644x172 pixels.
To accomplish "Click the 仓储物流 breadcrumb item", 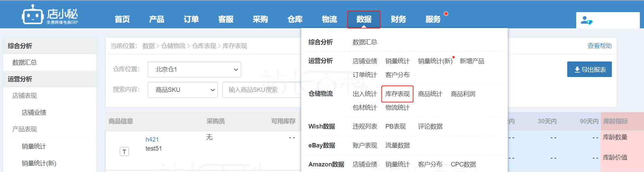I will [x=174, y=46].
